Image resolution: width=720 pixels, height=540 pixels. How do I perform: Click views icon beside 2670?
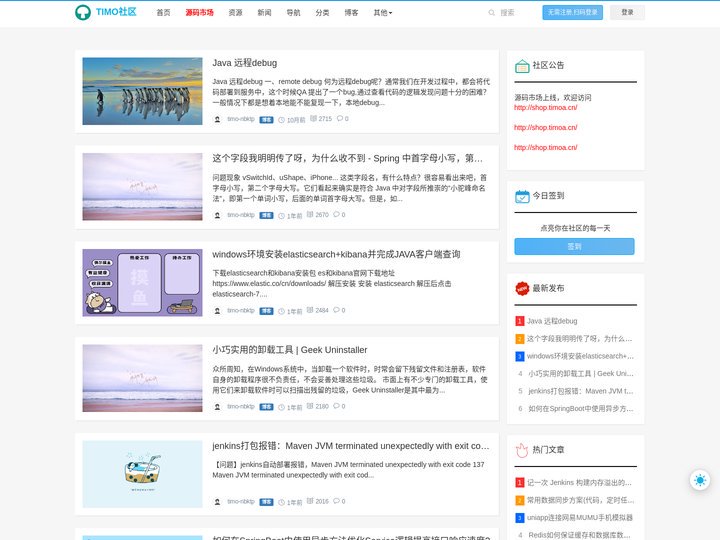pyautogui.click(x=310, y=214)
